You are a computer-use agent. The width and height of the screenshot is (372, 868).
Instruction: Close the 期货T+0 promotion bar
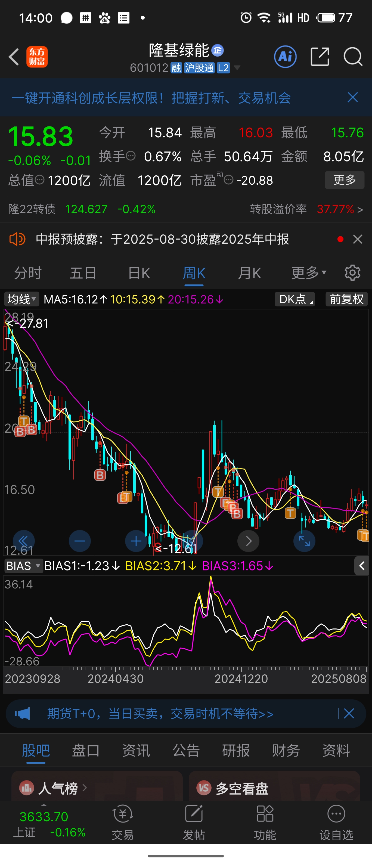[349, 713]
